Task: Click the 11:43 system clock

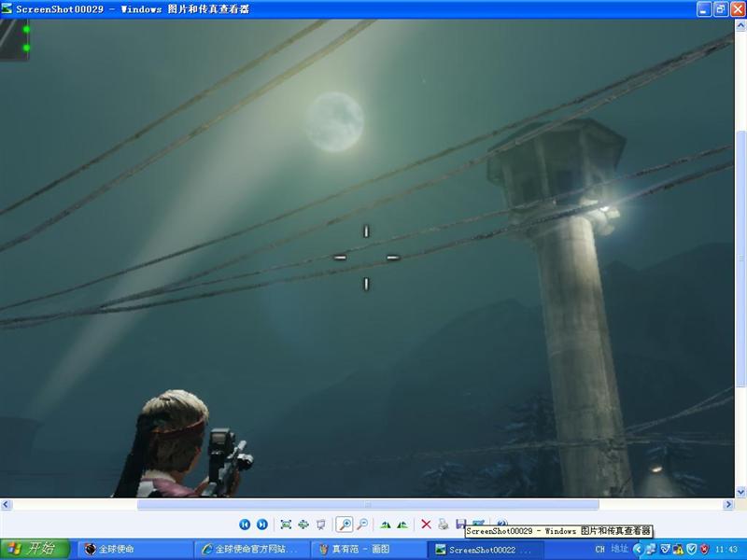Action: click(x=726, y=549)
